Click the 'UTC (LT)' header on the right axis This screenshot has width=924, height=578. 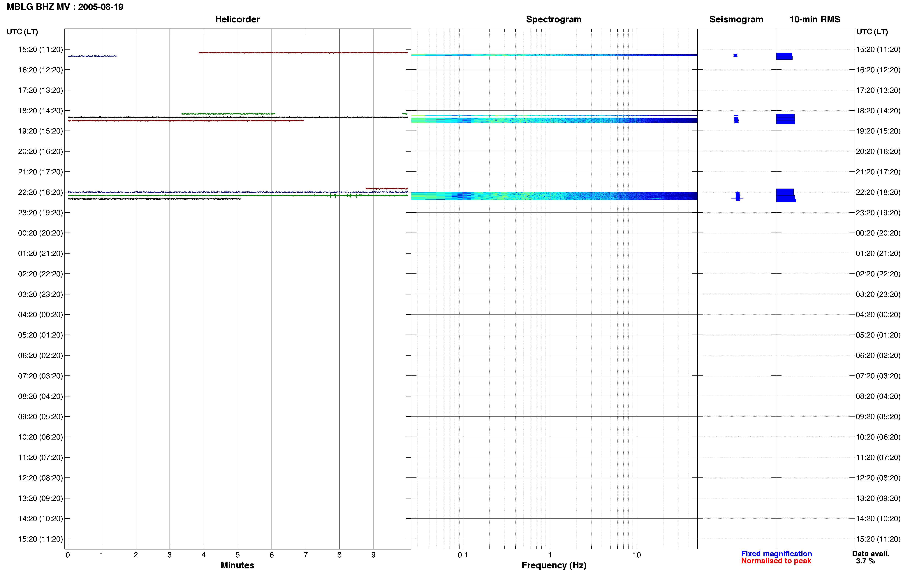pyautogui.click(x=872, y=32)
